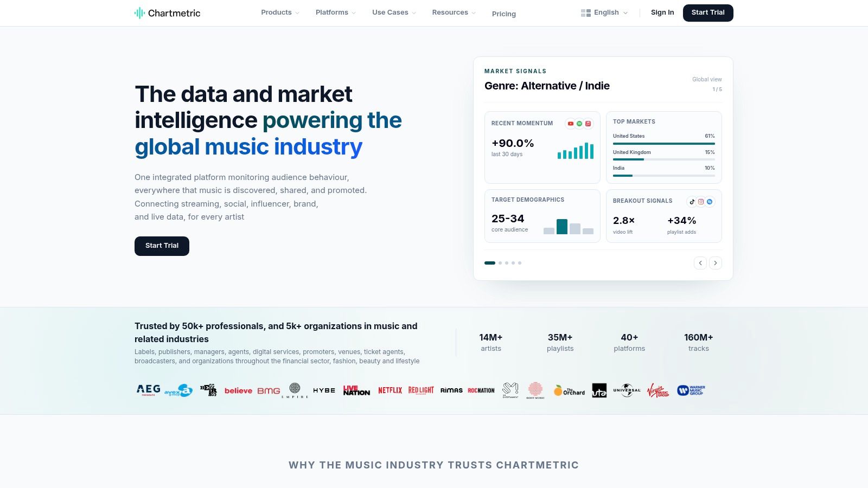This screenshot has width=868, height=488.
Task: Click the Warner Music Group logo
Action: pos(691,390)
